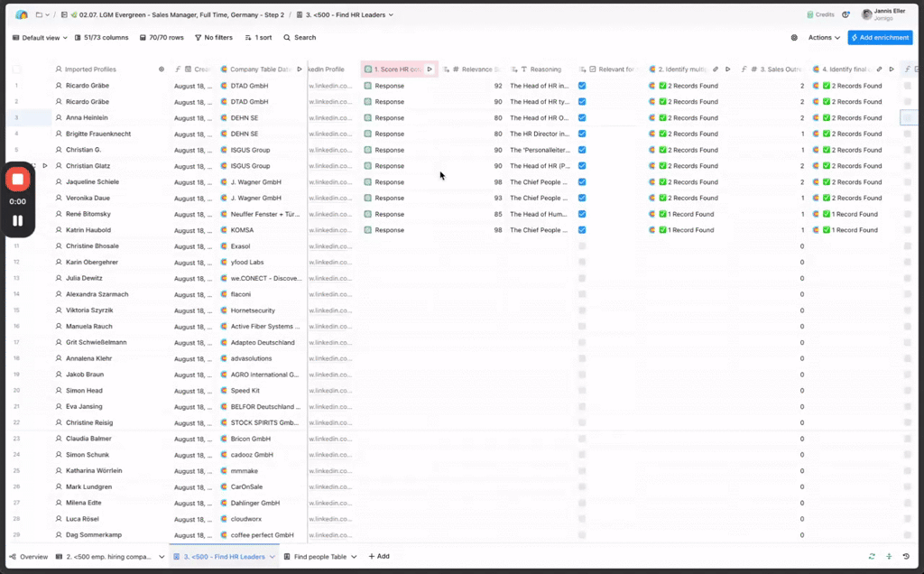
Task: Click the settings icon left of Actions
Action: click(794, 38)
